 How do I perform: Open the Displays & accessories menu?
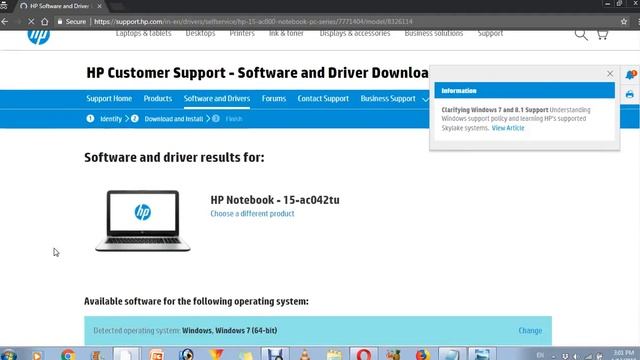click(355, 33)
